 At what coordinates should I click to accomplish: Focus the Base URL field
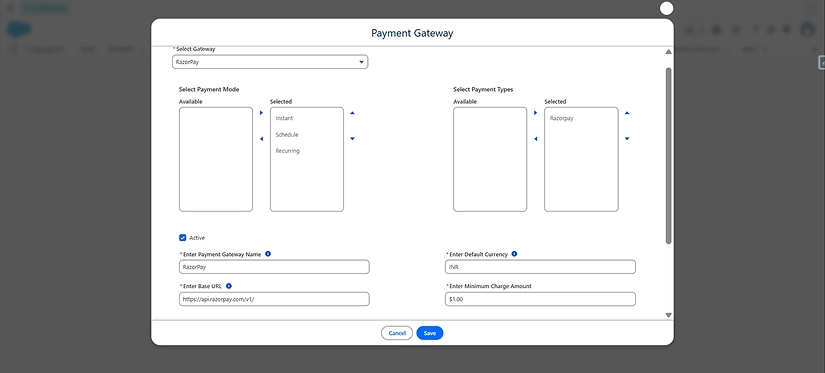coord(274,299)
